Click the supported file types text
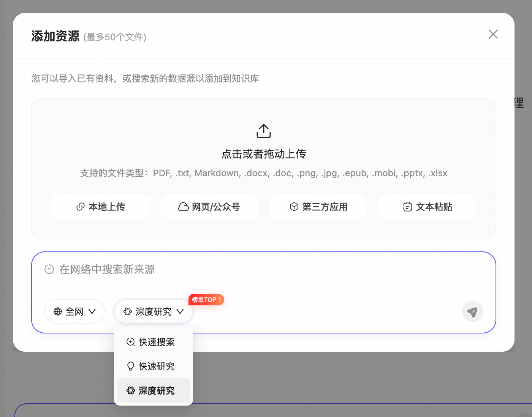Image resolution: width=532 pixels, height=417 pixels. [264, 173]
